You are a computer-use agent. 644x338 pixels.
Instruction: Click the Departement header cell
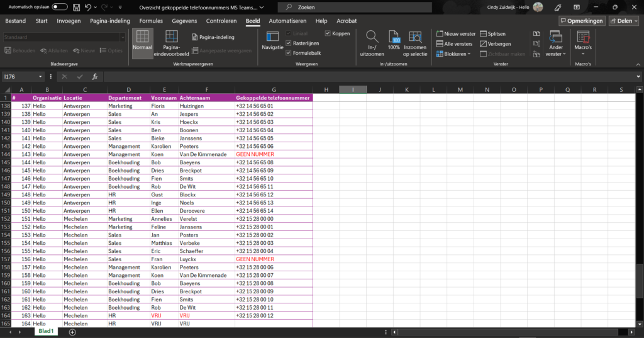click(128, 98)
